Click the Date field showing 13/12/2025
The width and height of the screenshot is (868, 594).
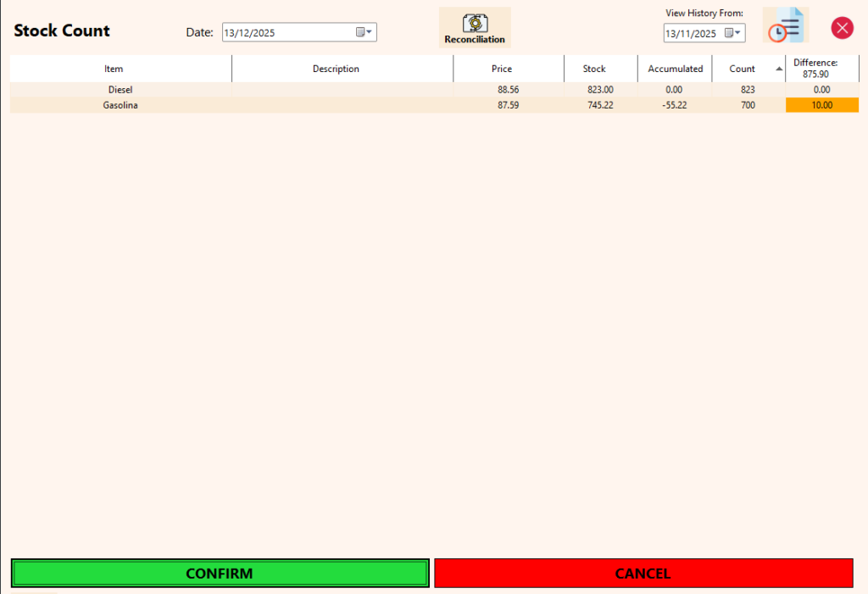click(x=284, y=33)
